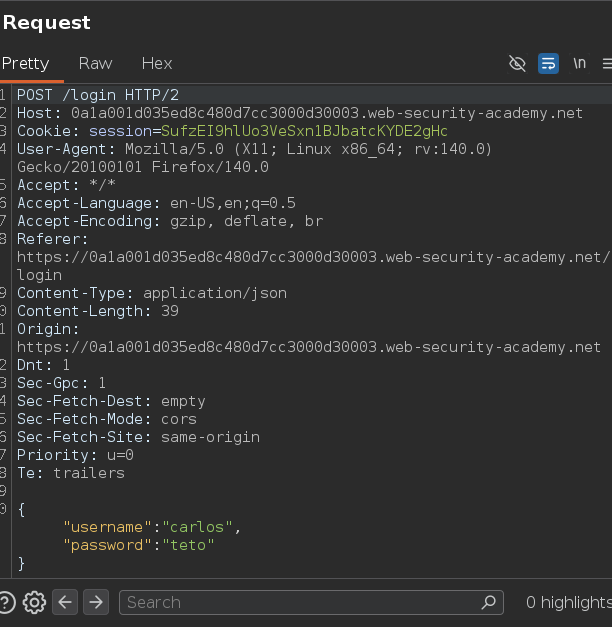Click the Gecko/20100101 Firefox/140.0 text
The width and height of the screenshot is (612, 627).
click(143, 167)
